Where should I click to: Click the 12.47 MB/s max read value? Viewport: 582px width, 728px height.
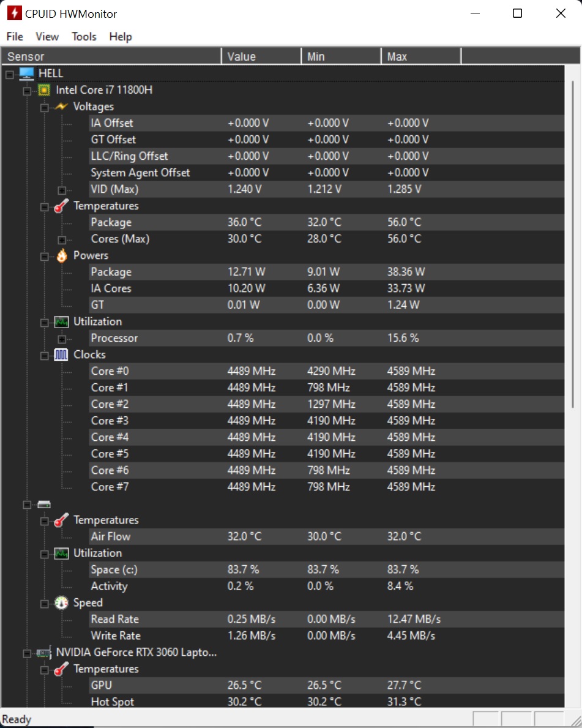click(x=414, y=620)
